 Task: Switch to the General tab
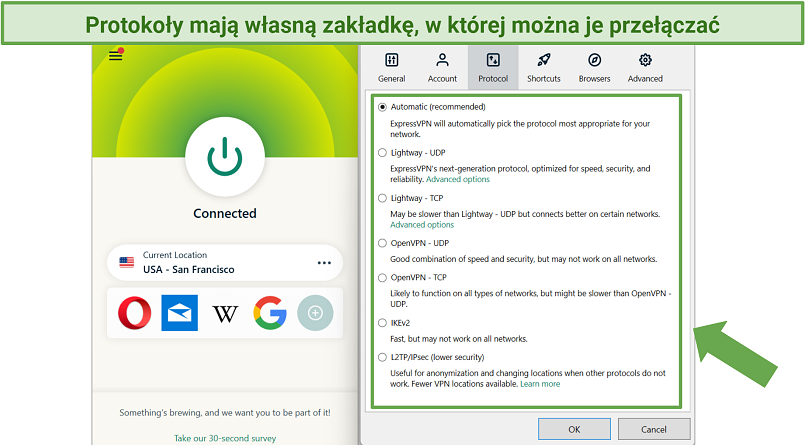tap(392, 68)
